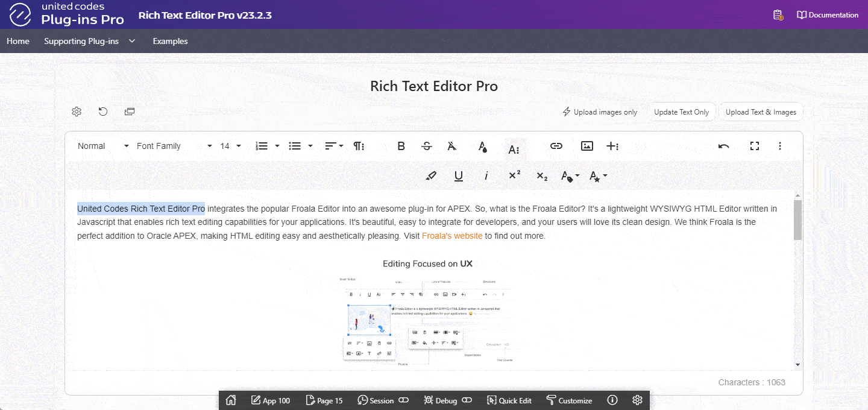The width and height of the screenshot is (868, 410).
Task: Click the ordered list icon
Action: click(x=262, y=146)
